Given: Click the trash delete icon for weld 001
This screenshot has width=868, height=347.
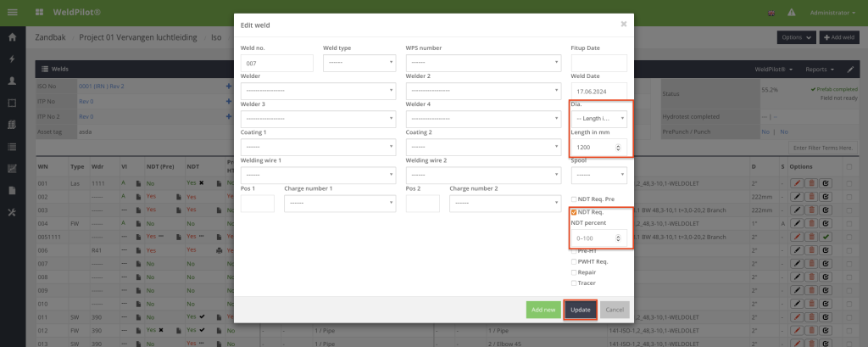Looking at the screenshot, I should point(810,182).
